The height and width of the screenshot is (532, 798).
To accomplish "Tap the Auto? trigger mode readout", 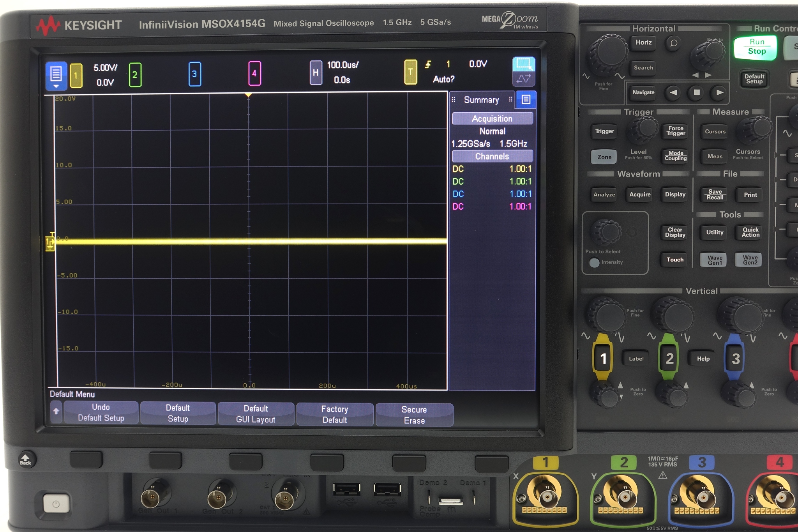I will coord(444,80).
